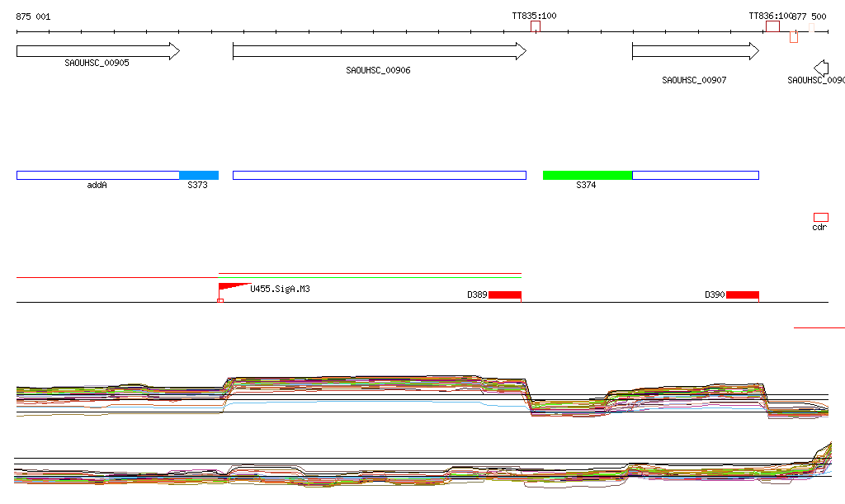Click the S373 label
The height and width of the screenshot is (504, 845).
pyautogui.click(x=197, y=186)
